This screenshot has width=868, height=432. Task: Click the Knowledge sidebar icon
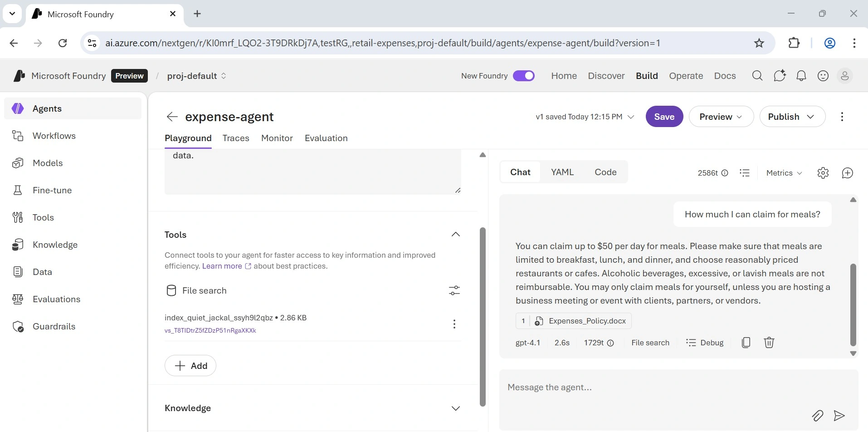pyautogui.click(x=18, y=245)
